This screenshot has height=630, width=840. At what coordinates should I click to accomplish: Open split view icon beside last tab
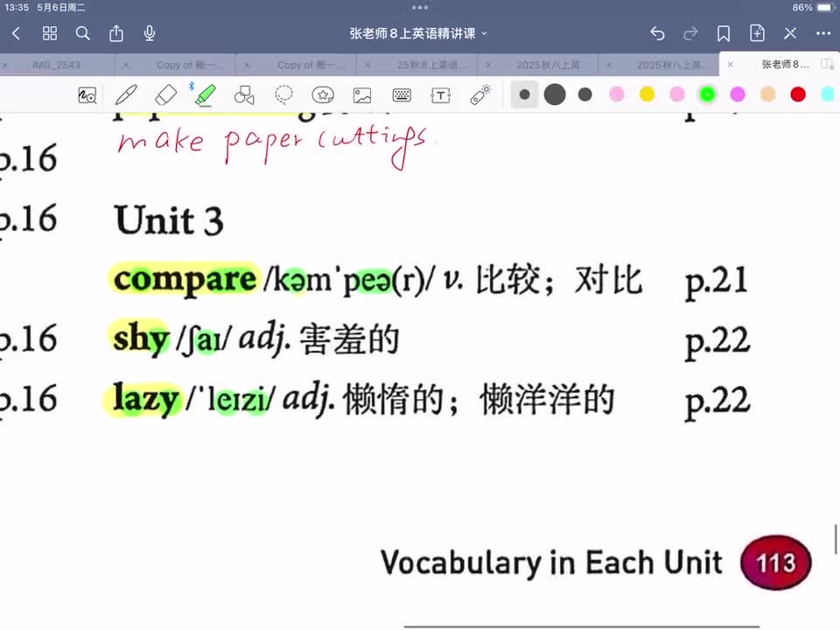point(828,64)
